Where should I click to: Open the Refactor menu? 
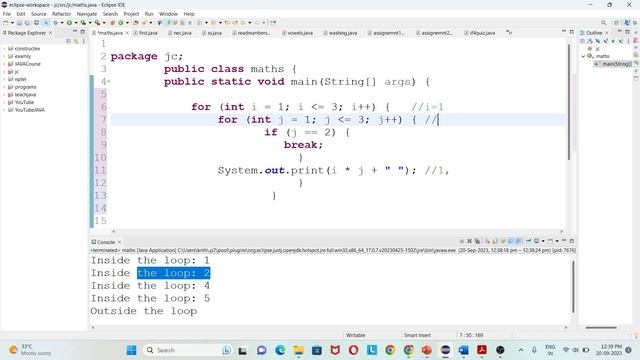(62, 14)
